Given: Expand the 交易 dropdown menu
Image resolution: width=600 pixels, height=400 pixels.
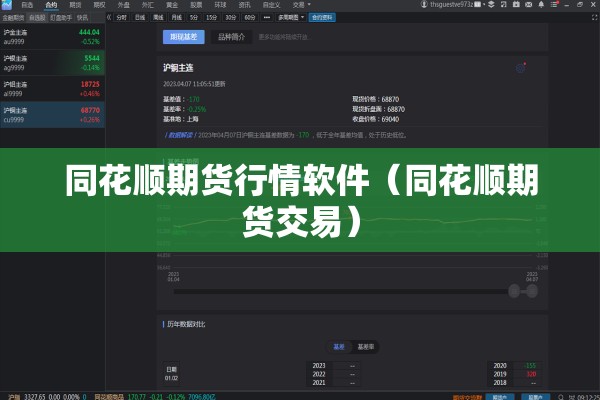Looking at the screenshot, I should coord(302,5).
